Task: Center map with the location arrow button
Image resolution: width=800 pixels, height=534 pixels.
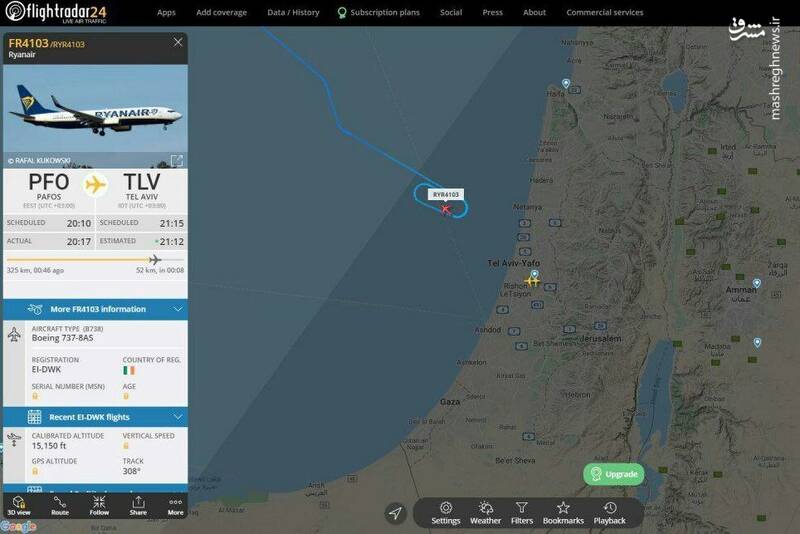Action: pos(396,513)
